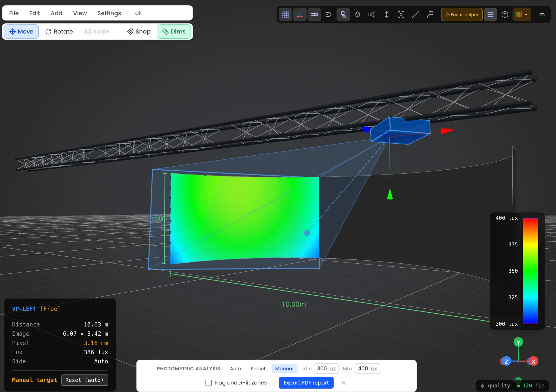Click Export PDF report button
Viewport: 556px width, 392px height.
(306, 383)
